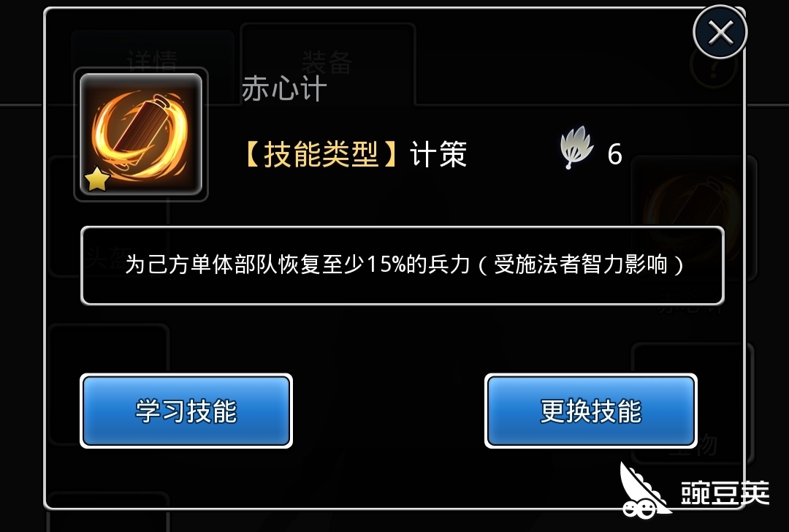Tap the 计策 skill type value
Screen dimensions: 789x532
pos(438,154)
